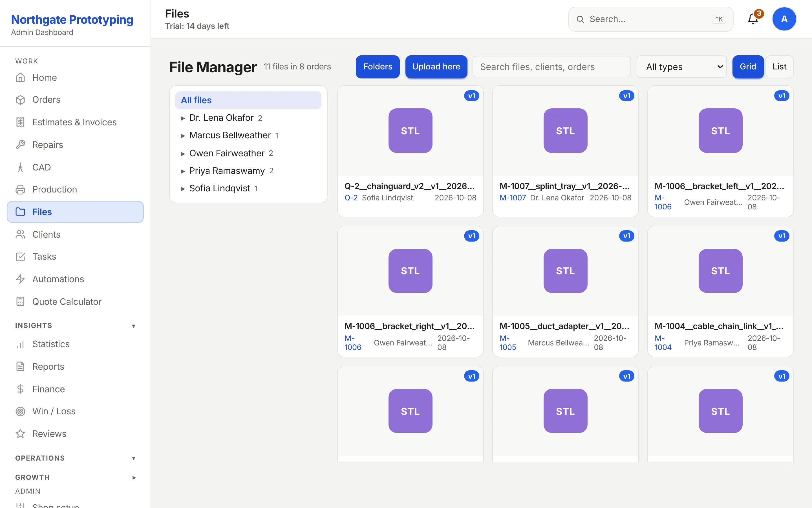812x508 pixels.
Task: Open Quote Calculator icon
Action: click(21, 302)
